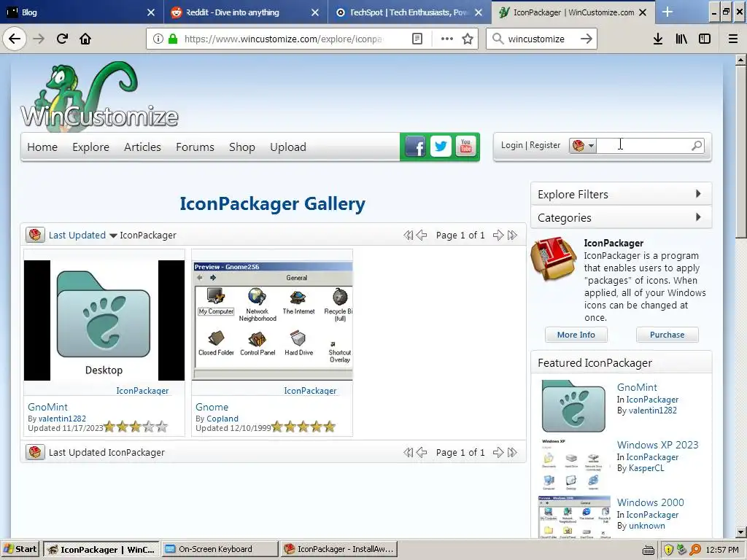747x560 pixels.
Task: Click page scrollbar down arrow
Action: [x=740, y=532]
